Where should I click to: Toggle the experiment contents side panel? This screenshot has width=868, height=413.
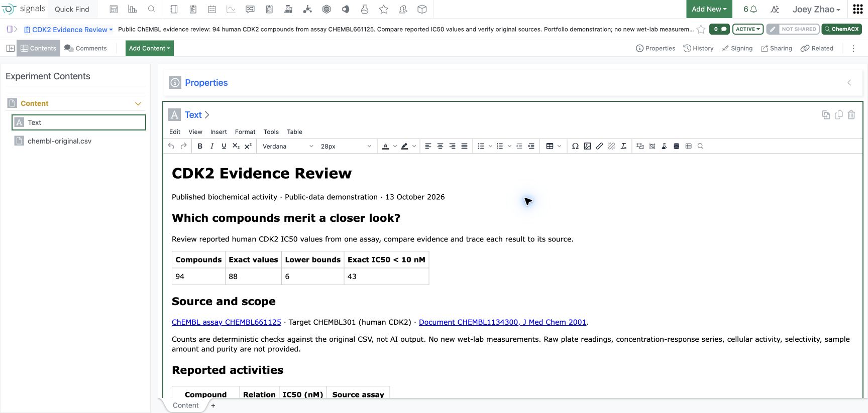(x=10, y=48)
